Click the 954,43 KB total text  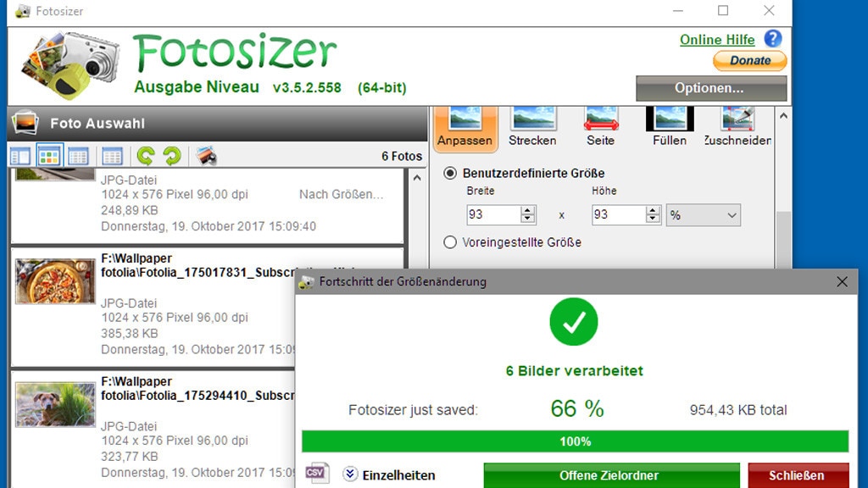tap(738, 410)
